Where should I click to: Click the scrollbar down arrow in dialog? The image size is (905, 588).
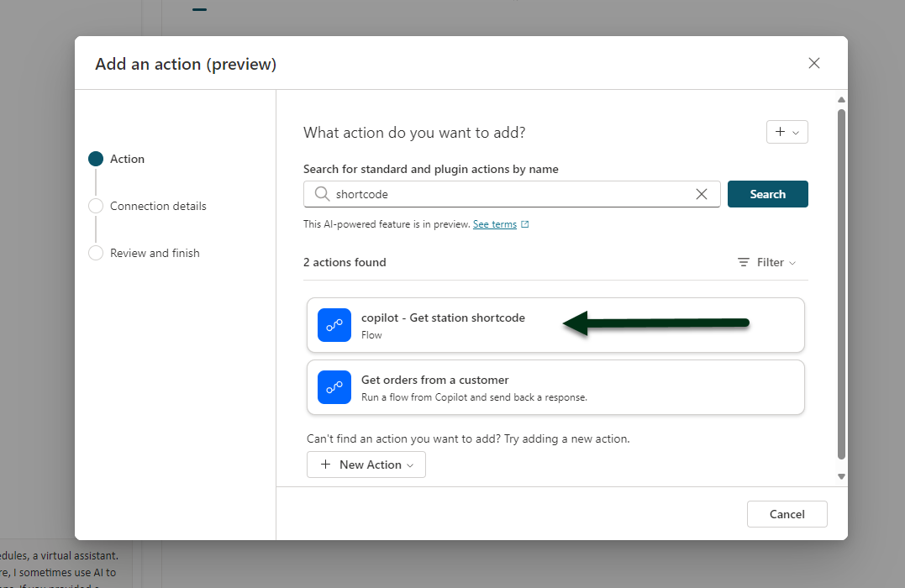click(841, 476)
